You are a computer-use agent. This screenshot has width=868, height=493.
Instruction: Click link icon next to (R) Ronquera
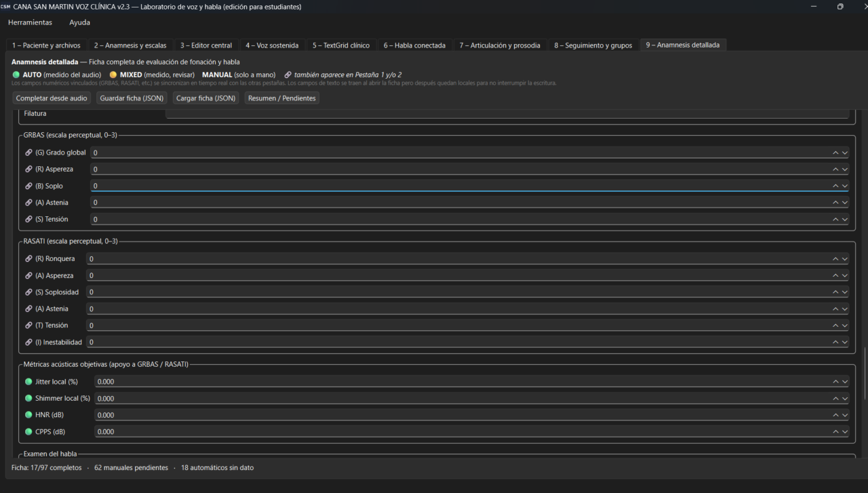click(x=28, y=258)
